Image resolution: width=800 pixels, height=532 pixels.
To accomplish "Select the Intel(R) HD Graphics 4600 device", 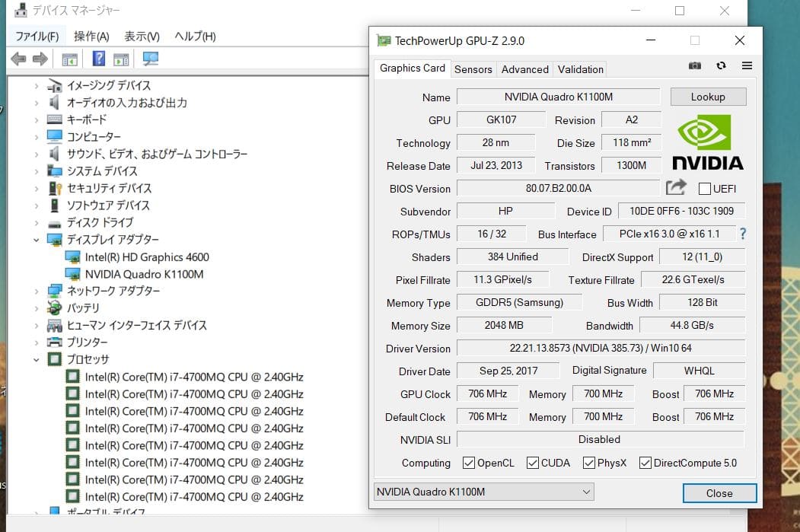I will [147, 257].
